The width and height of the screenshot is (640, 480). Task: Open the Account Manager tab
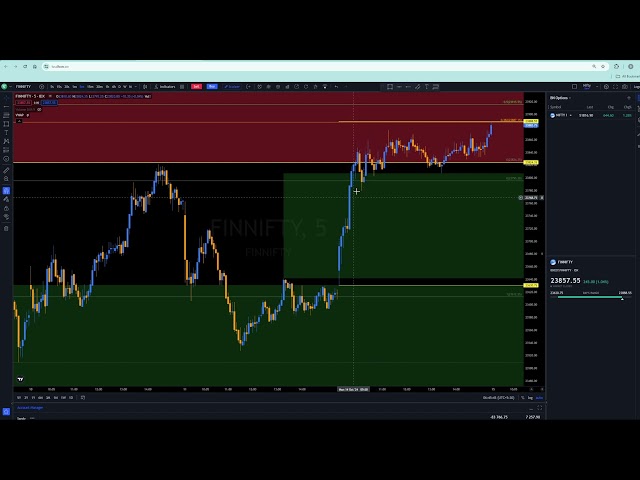30,408
